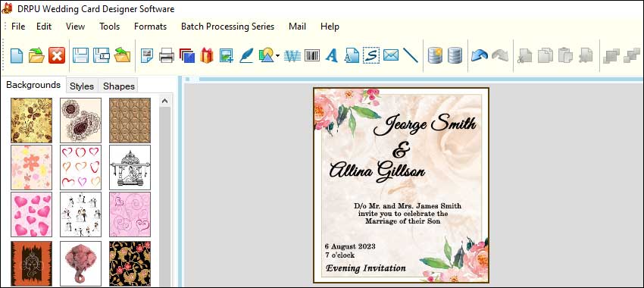Click the export folder with green arrow
The height and width of the screenshot is (288, 644).
[x=122, y=55]
